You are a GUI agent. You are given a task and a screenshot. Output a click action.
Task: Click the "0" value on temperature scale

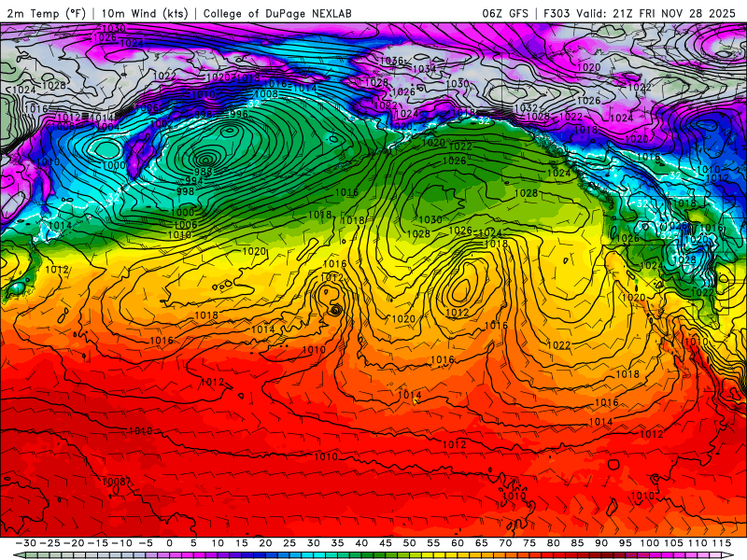click(169, 543)
